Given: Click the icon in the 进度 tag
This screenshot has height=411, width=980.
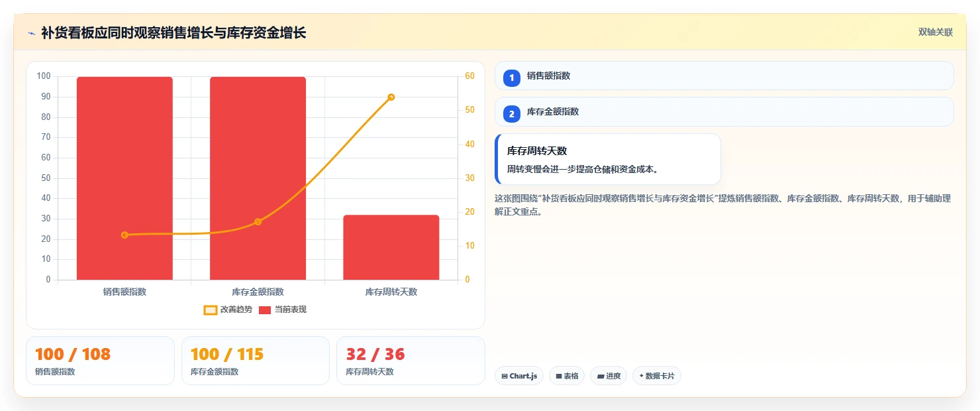Looking at the screenshot, I should click(600, 377).
